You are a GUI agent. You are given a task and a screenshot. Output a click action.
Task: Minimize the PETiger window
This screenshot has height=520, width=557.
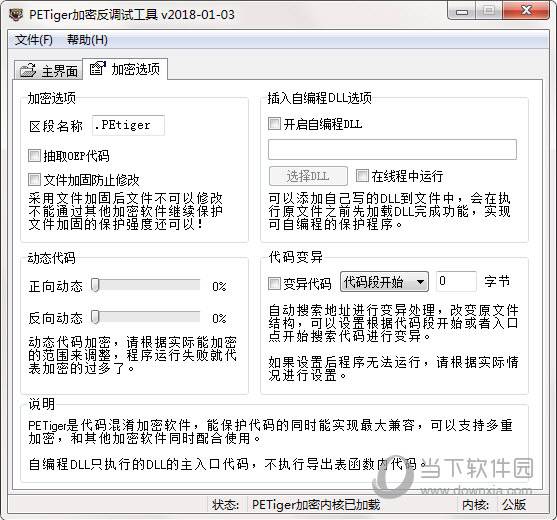462,11
